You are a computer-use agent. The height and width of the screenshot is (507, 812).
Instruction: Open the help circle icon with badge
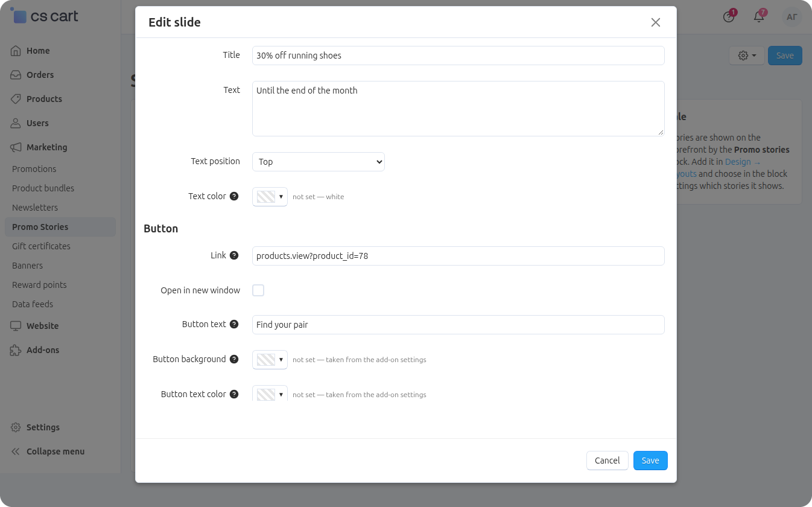pos(729,17)
